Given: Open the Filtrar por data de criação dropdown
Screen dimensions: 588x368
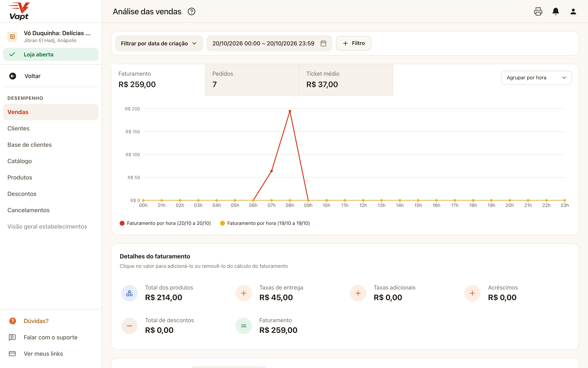Looking at the screenshot, I should pos(159,43).
